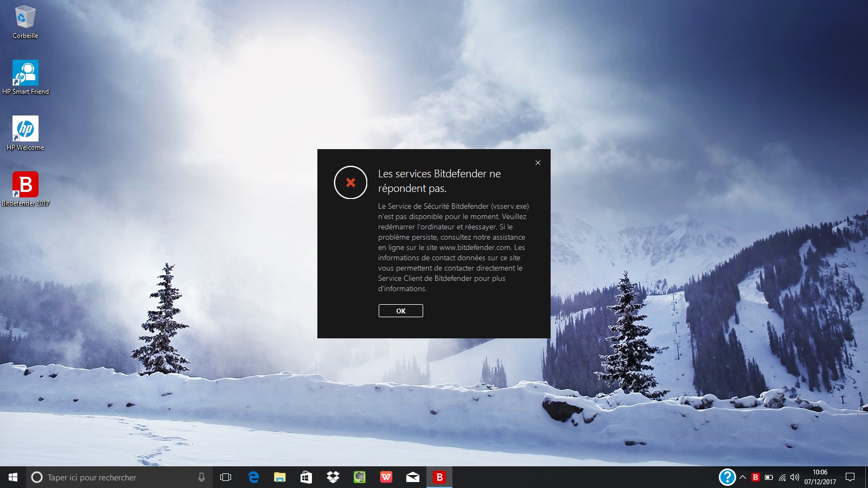Open the volume speaker tray icon
The width and height of the screenshot is (868, 488).
pos(795,477)
